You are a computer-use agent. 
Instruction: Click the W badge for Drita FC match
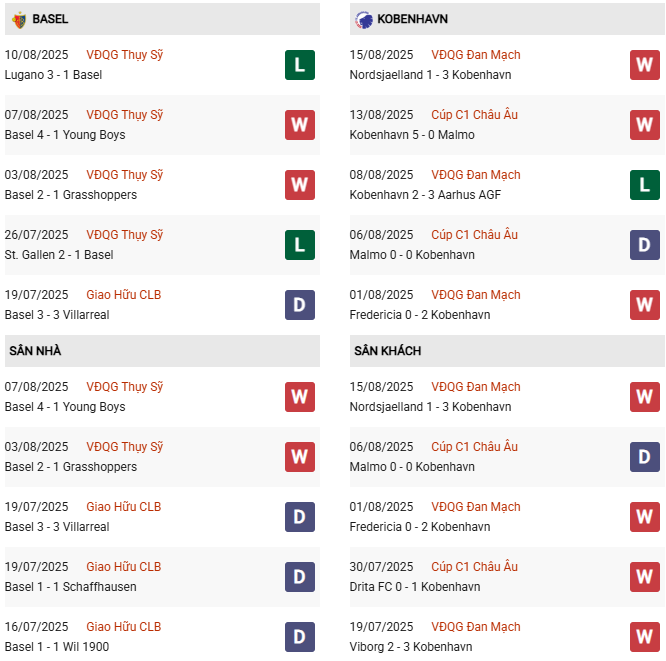[x=645, y=577]
